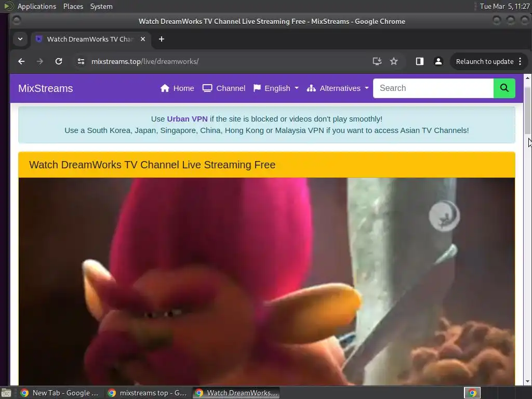This screenshot has width=532, height=399.
Task: Close the Watch DreamWorks TV tab
Action: click(143, 39)
